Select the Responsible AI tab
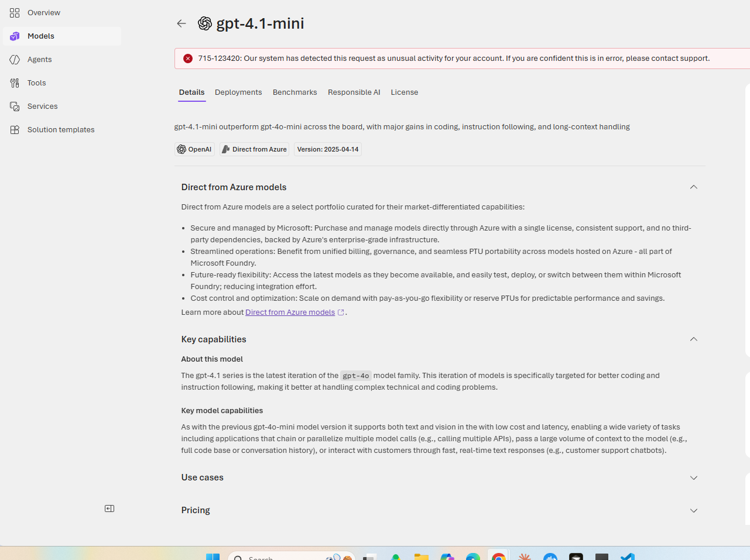 [x=354, y=92]
